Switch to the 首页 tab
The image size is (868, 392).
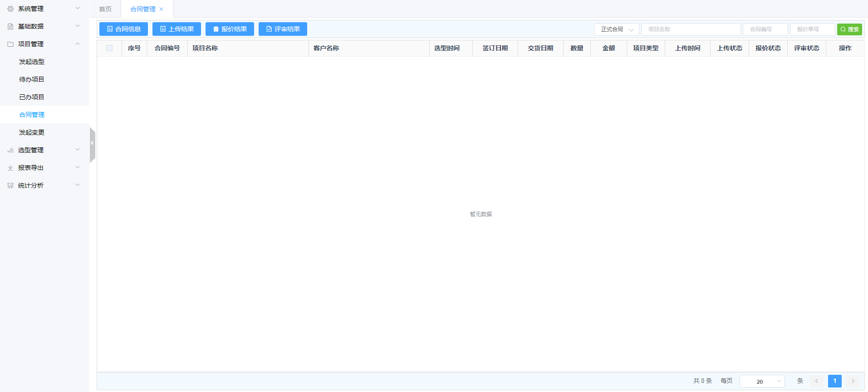(105, 9)
